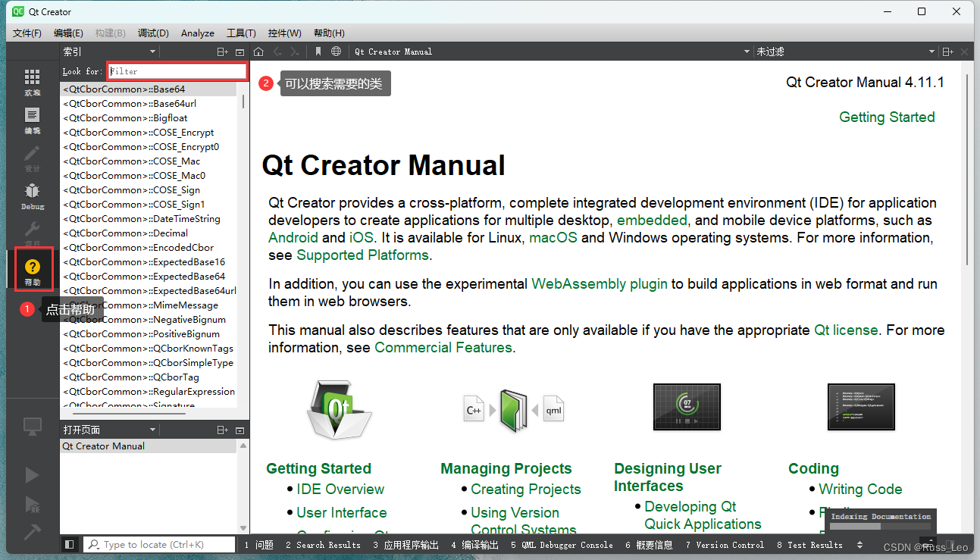Open the 编辑(E) menu
This screenshot has height=560, width=980.
(x=68, y=33)
